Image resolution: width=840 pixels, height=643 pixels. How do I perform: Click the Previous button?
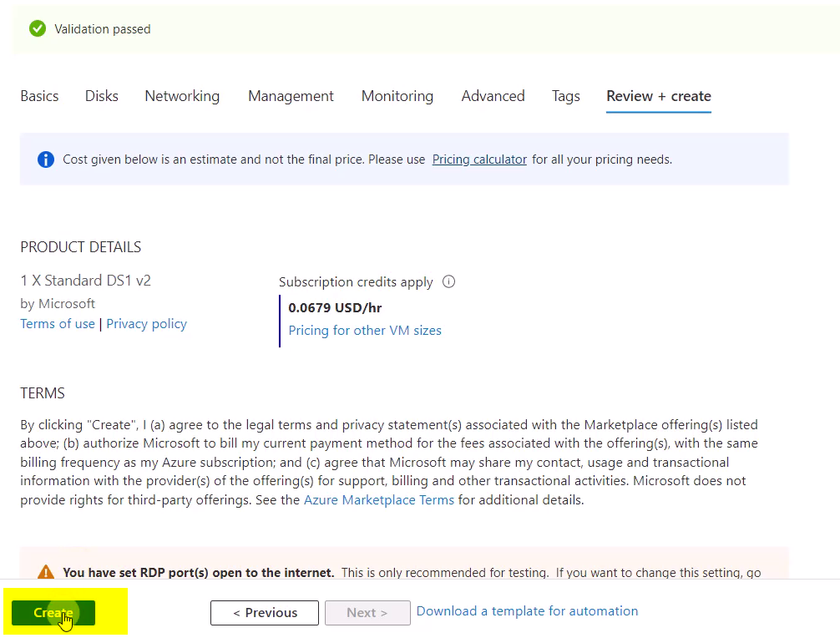(265, 612)
